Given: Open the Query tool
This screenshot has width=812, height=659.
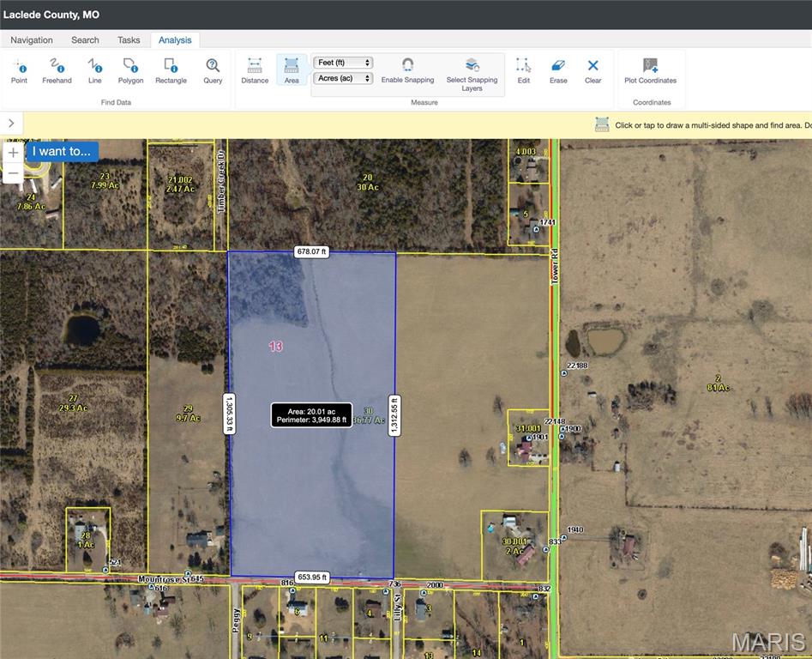Looking at the screenshot, I should coord(212,69).
